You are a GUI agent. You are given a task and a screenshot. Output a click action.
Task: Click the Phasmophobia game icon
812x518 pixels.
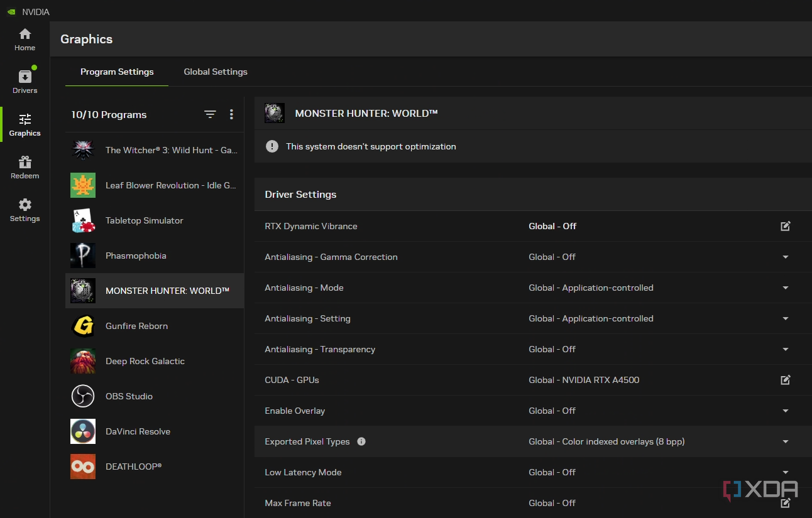[83, 256]
